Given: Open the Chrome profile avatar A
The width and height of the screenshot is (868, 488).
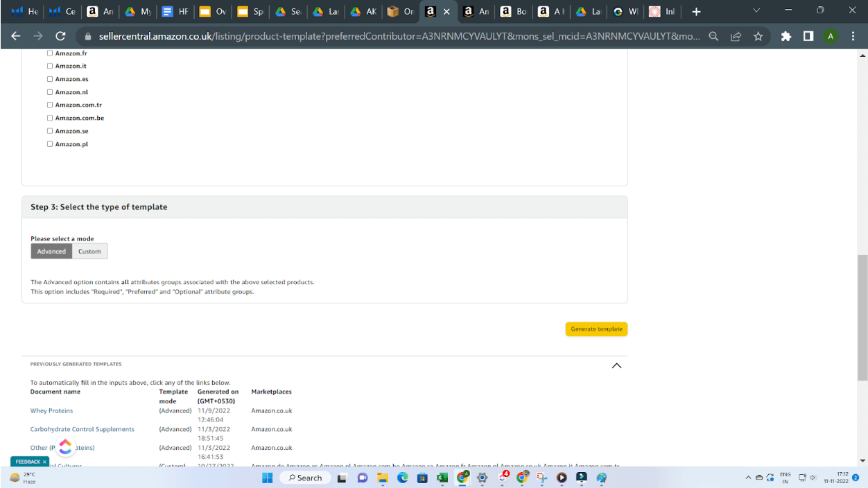Looking at the screenshot, I should point(831,36).
